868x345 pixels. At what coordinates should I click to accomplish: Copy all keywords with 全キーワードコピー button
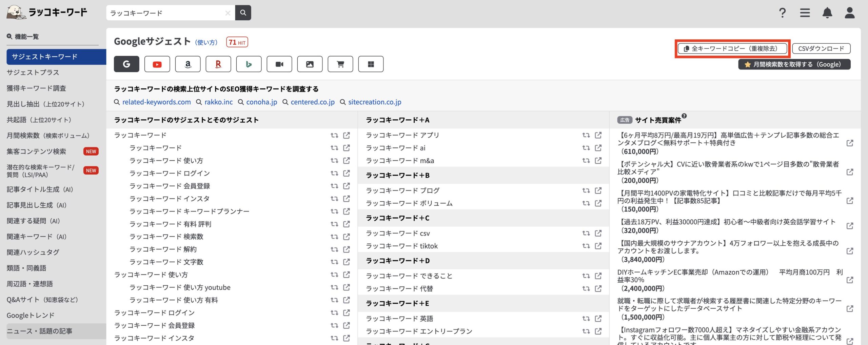point(732,48)
